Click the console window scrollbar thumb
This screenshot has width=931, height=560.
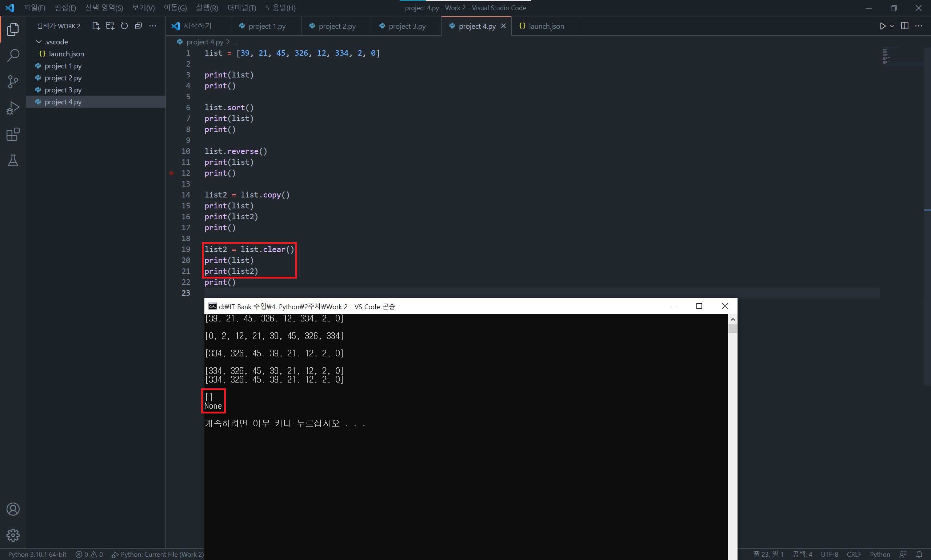click(732, 329)
